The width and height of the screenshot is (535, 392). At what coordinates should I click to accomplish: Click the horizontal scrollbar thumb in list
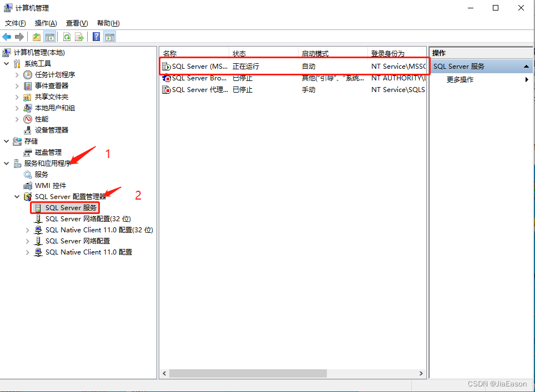(248, 374)
